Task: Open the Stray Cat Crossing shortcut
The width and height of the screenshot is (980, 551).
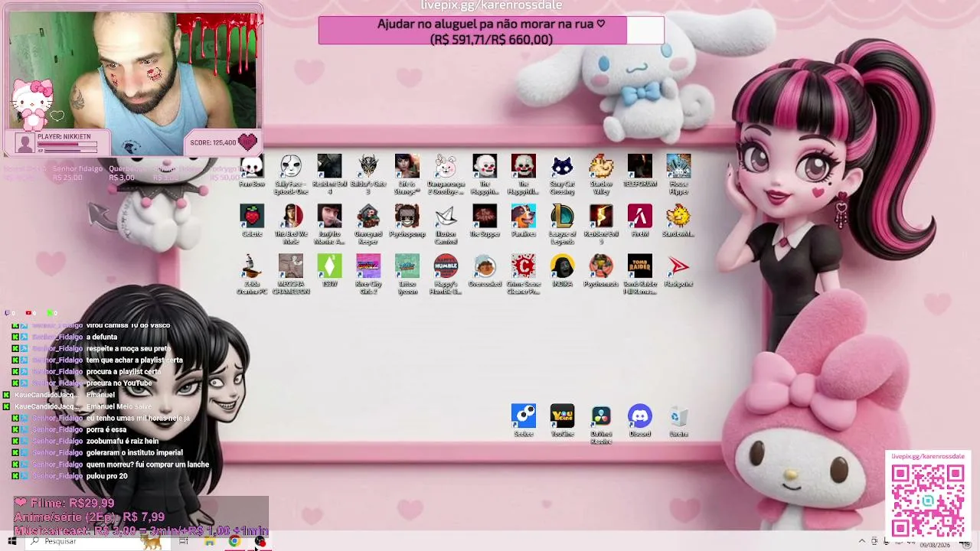Action: tap(562, 174)
